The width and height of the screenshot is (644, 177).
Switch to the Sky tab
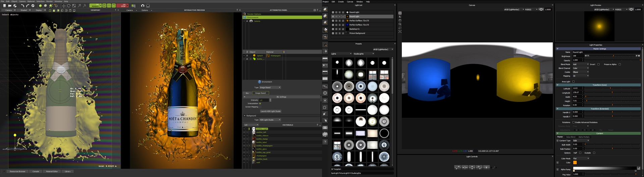pyautogui.click(x=247, y=93)
